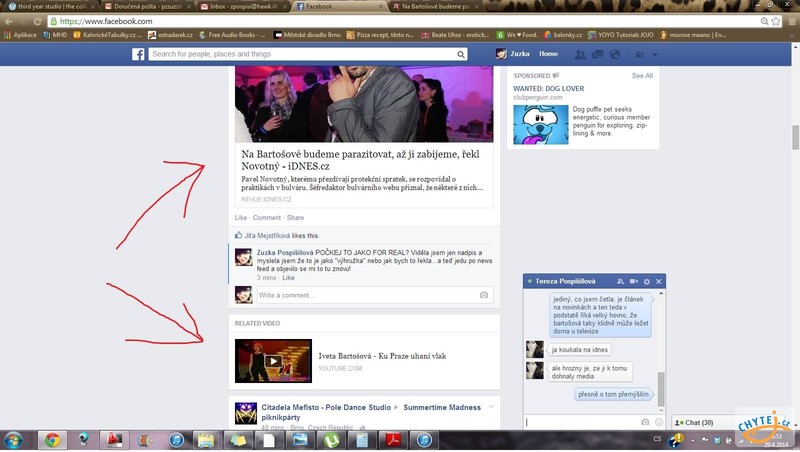Image resolution: width=800 pixels, height=452 pixels.
Task: Click the Facebook logo icon
Action: pos(138,54)
